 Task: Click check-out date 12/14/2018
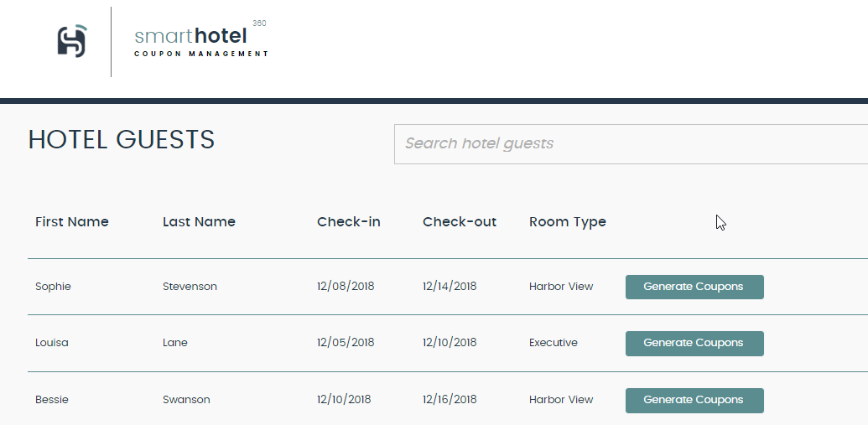coord(450,287)
